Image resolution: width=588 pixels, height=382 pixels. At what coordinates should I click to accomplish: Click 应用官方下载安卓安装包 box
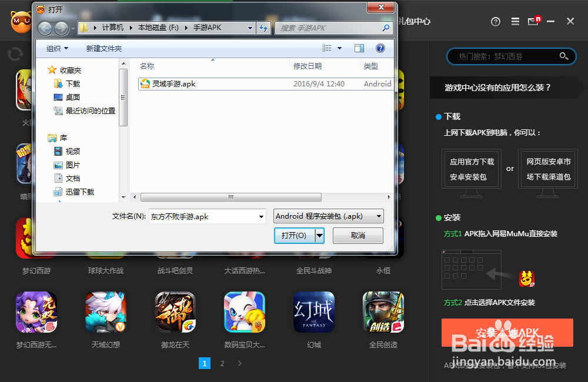coord(472,169)
